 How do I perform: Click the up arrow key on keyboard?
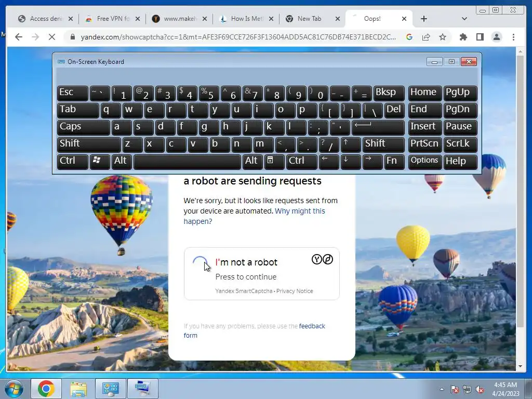pyautogui.click(x=351, y=144)
